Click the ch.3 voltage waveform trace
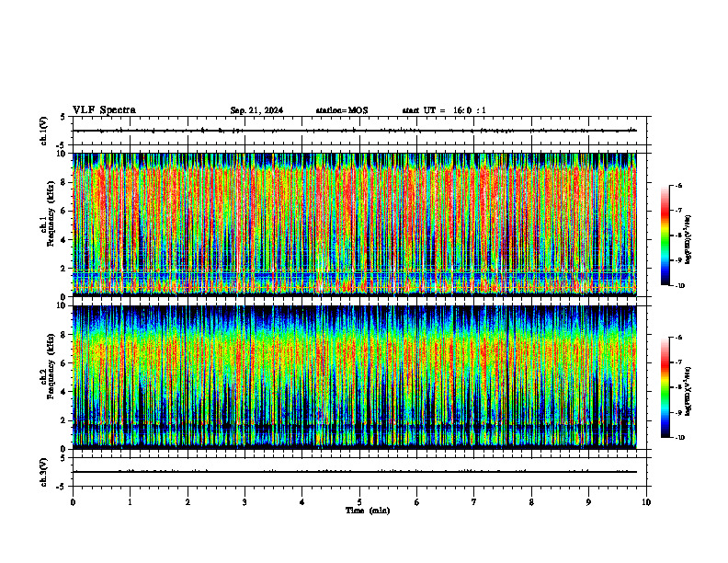Image resolution: width=728 pixels, height=563 pixels. click(355, 472)
